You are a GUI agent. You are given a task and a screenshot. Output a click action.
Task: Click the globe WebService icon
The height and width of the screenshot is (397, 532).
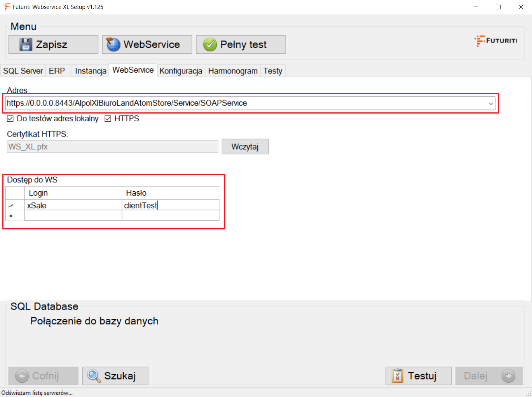(113, 45)
